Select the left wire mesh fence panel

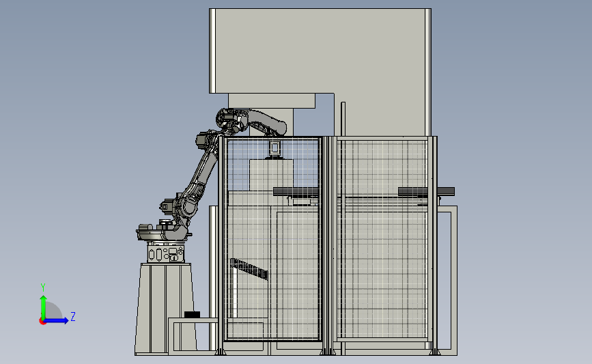(x=272, y=238)
